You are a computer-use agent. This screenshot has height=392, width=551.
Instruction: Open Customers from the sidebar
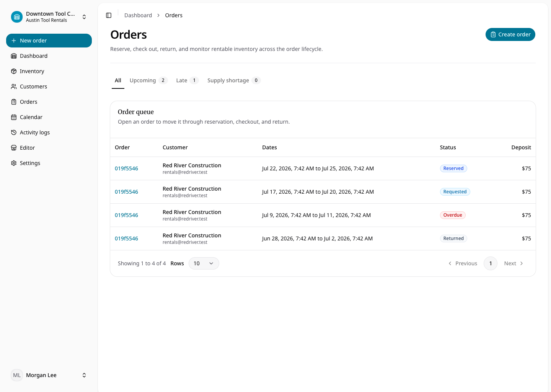(x=49, y=87)
